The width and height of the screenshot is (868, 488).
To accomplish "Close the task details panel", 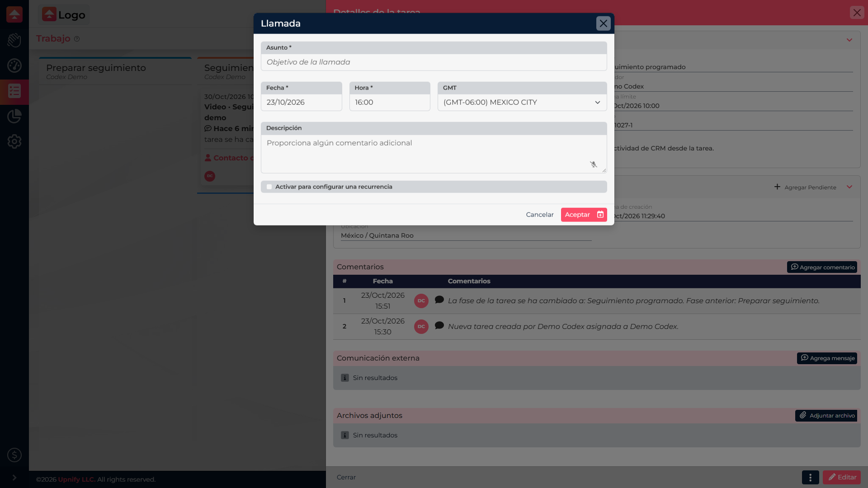I will (x=857, y=13).
